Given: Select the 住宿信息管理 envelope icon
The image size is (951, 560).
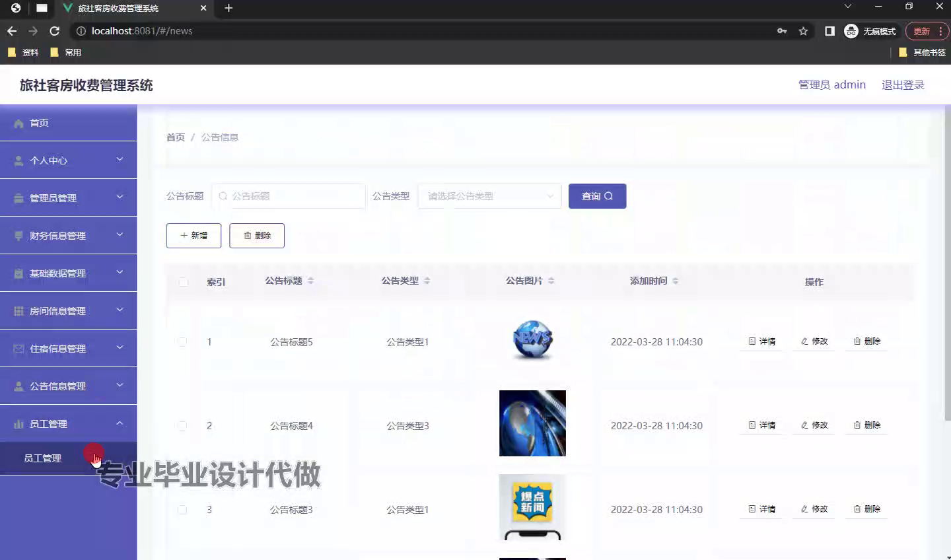Looking at the screenshot, I should 18,348.
